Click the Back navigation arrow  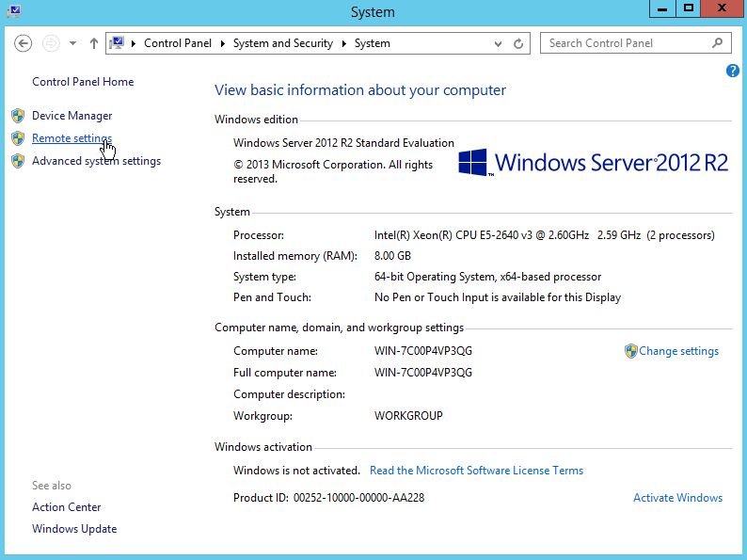pyautogui.click(x=23, y=43)
